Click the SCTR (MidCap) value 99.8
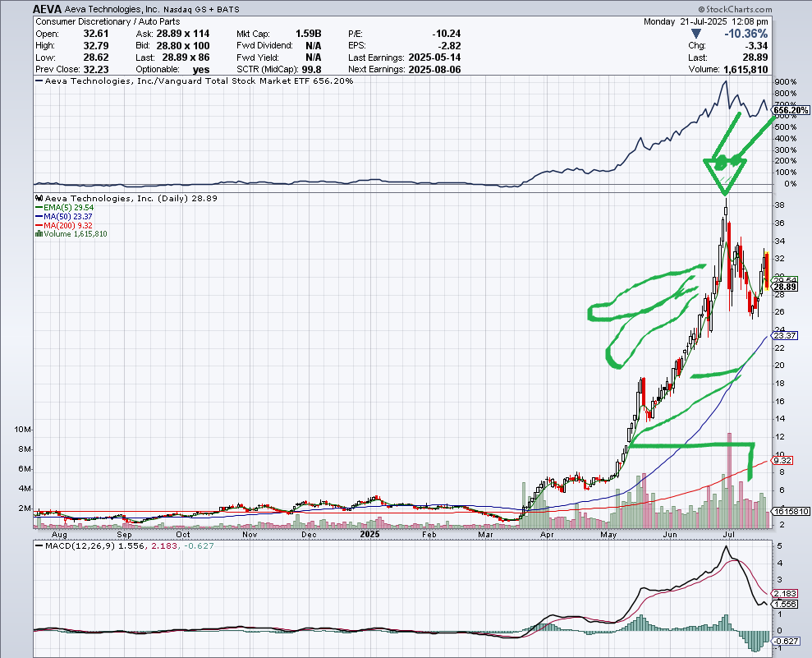 [310, 70]
